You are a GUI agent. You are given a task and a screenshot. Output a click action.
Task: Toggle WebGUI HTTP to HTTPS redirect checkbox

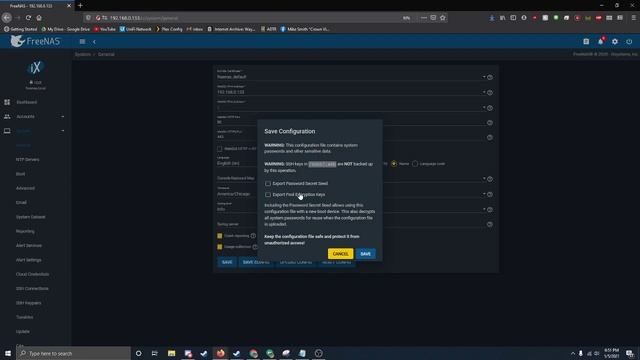pos(220,149)
